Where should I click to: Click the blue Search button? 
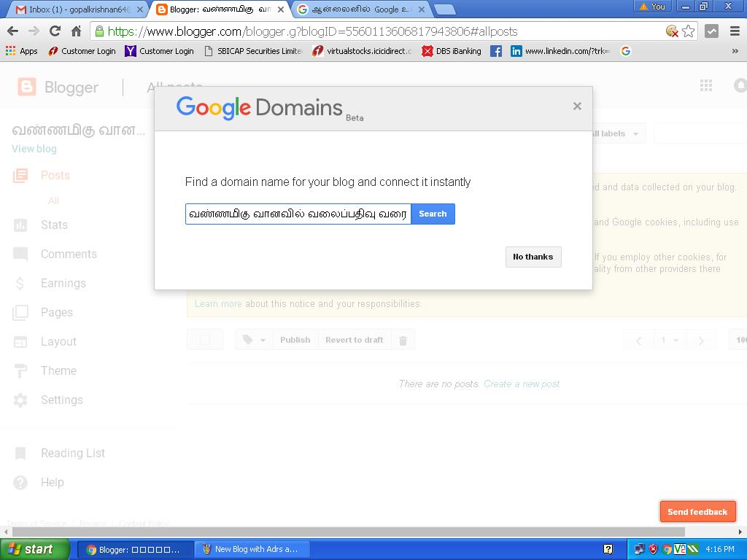(433, 214)
